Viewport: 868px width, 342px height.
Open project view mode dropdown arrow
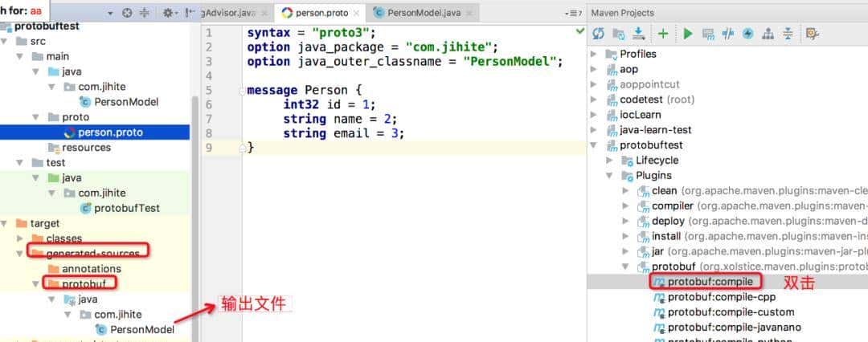[110, 14]
